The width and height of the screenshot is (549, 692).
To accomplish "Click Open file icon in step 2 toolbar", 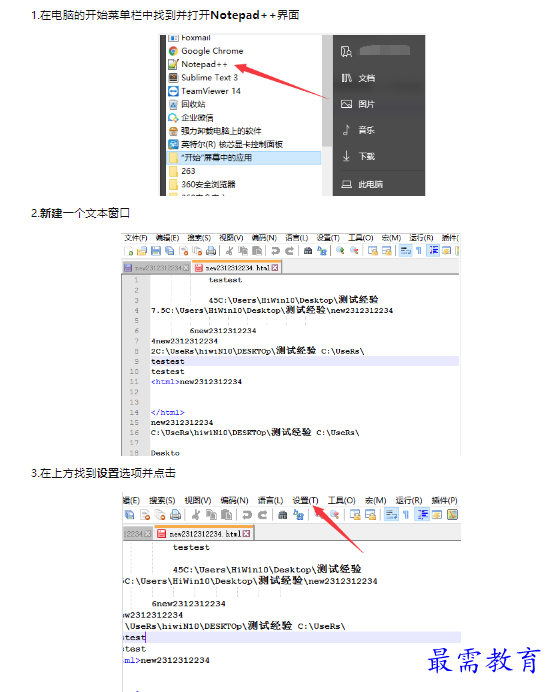I will (x=142, y=251).
